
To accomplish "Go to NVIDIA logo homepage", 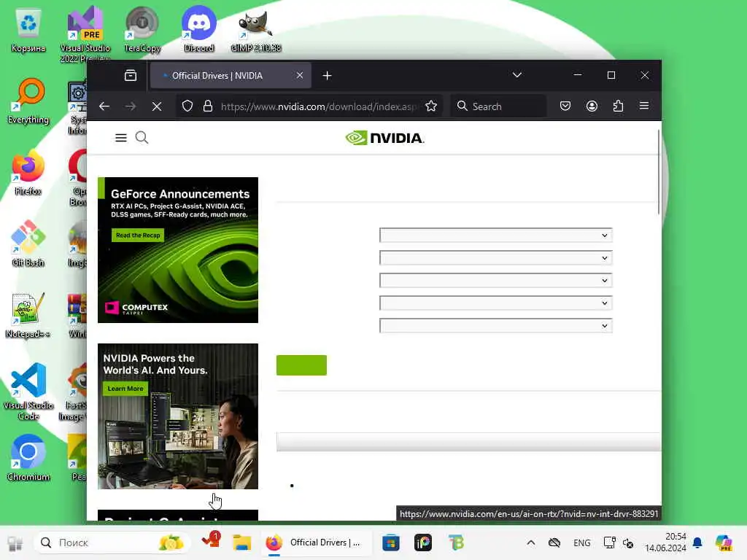I will click(385, 138).
